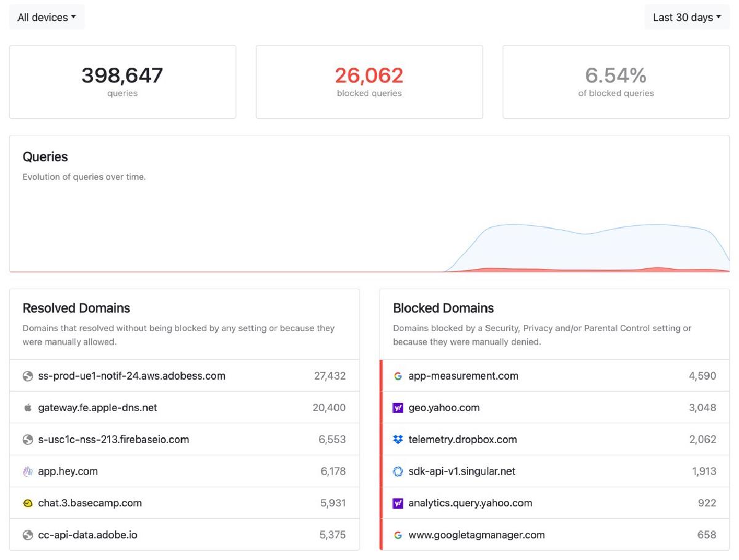Click the Google icon beside www.googletagmanager.com
Viewport: 739px width, 560px height.
click(398, 535)
